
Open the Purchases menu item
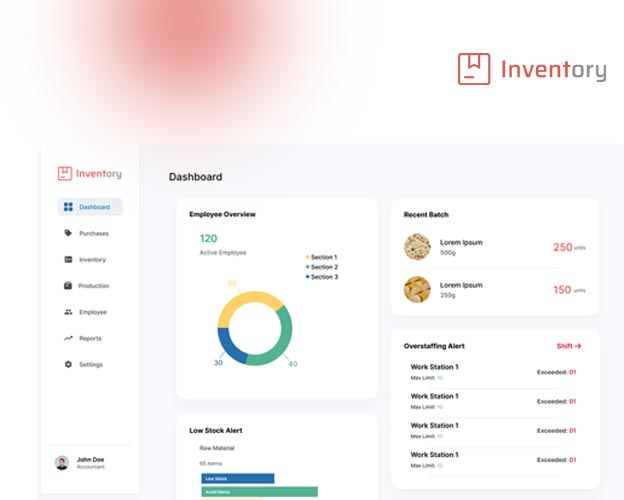coord(94,233)
